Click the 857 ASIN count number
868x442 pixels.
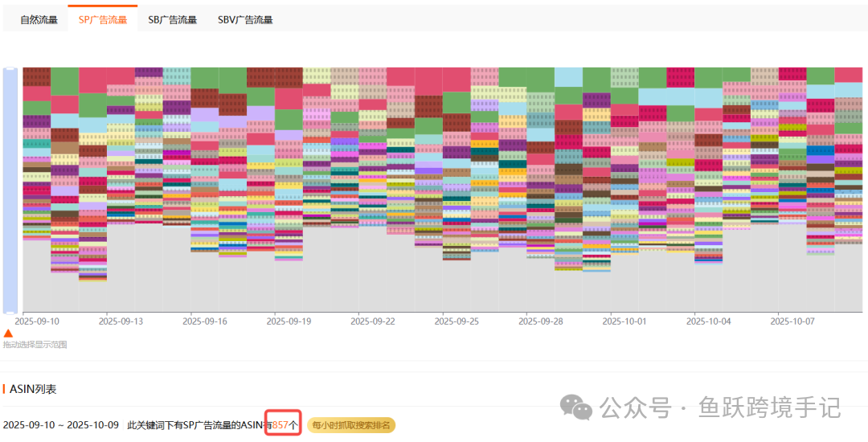pos(280,425)
